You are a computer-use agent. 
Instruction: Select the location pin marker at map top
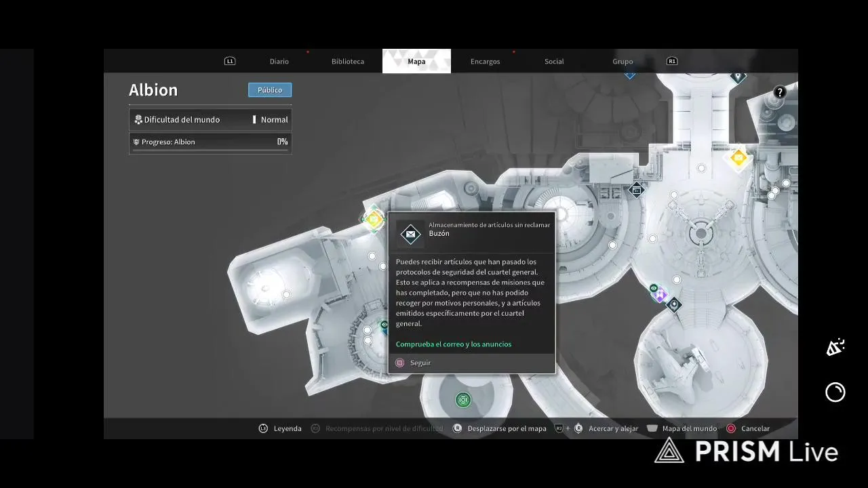pyautogui.click(x=738, y=76)
